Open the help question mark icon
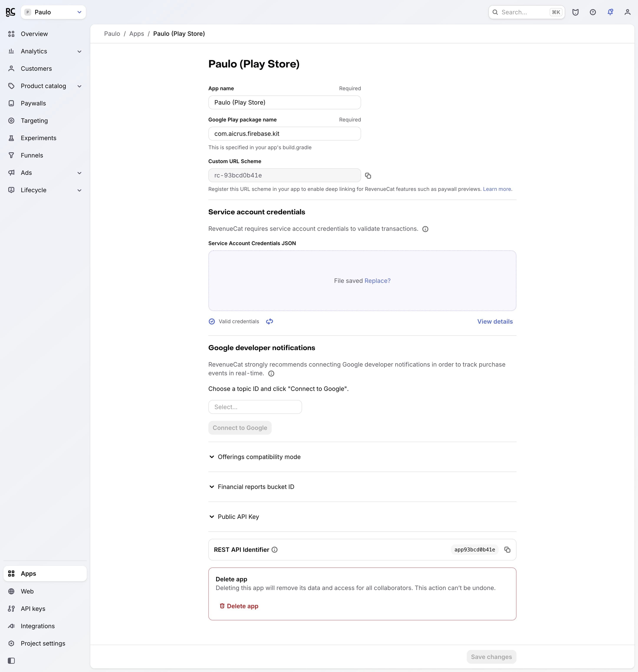 click(x=593, y=12)
